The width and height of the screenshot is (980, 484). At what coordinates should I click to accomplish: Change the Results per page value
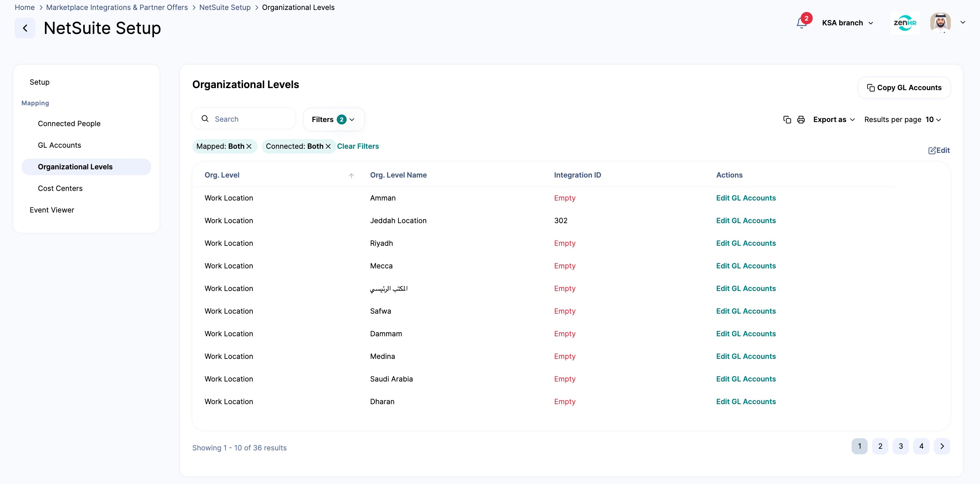(933, 119)
